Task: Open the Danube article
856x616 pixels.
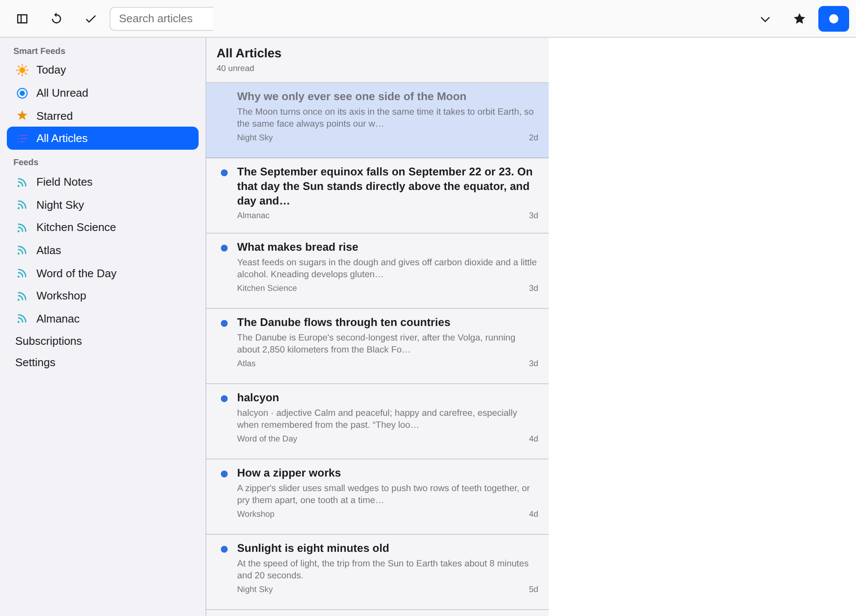Action: point(377,346)
